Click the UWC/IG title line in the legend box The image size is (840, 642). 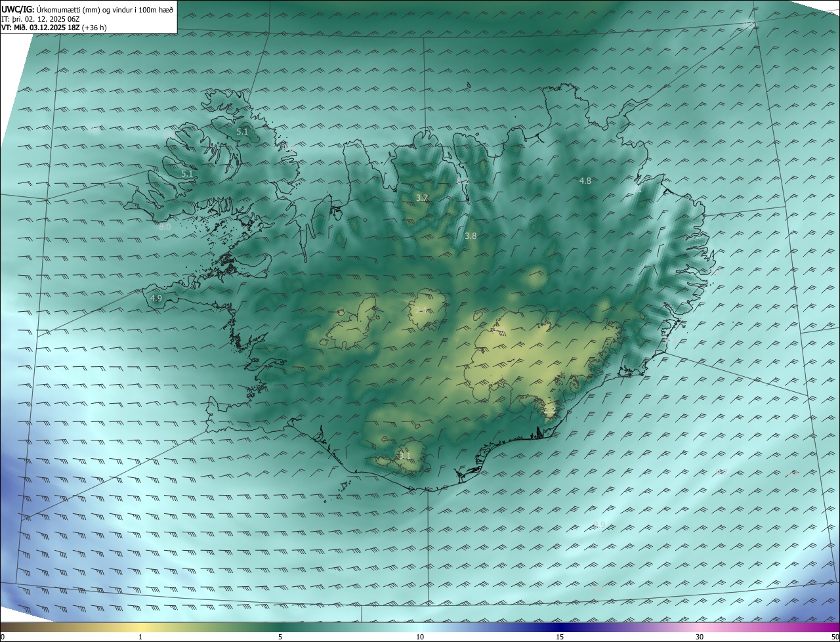click(x=87, y=9)
